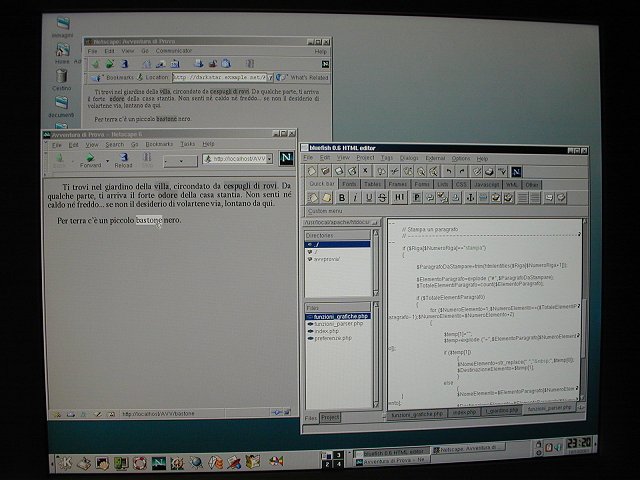The height and width of the screenshot is (480, 640).
Task: Open the Cestino trash on the desktop
Action: (x=62, y=80)
